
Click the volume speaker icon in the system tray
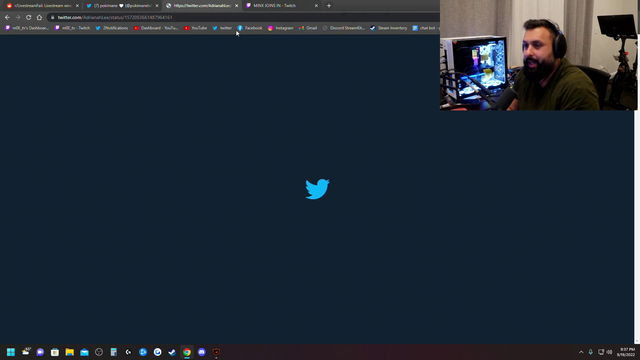point(609,352)
